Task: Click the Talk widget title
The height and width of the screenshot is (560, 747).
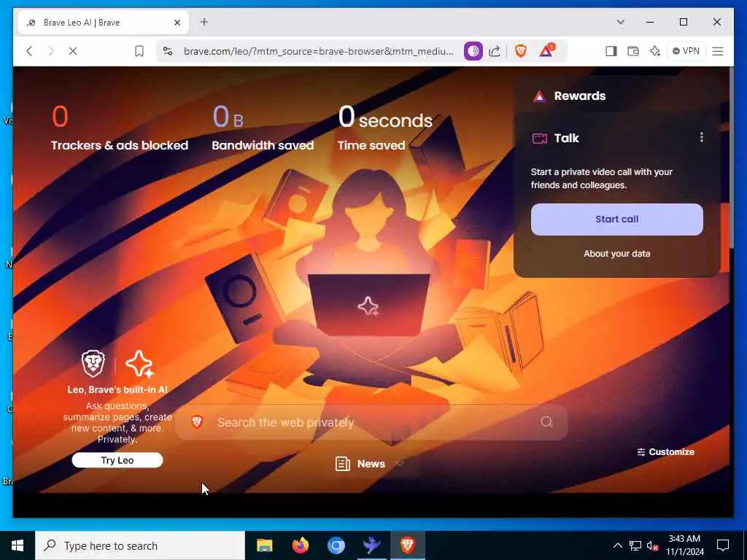Action: click(566, 138)
